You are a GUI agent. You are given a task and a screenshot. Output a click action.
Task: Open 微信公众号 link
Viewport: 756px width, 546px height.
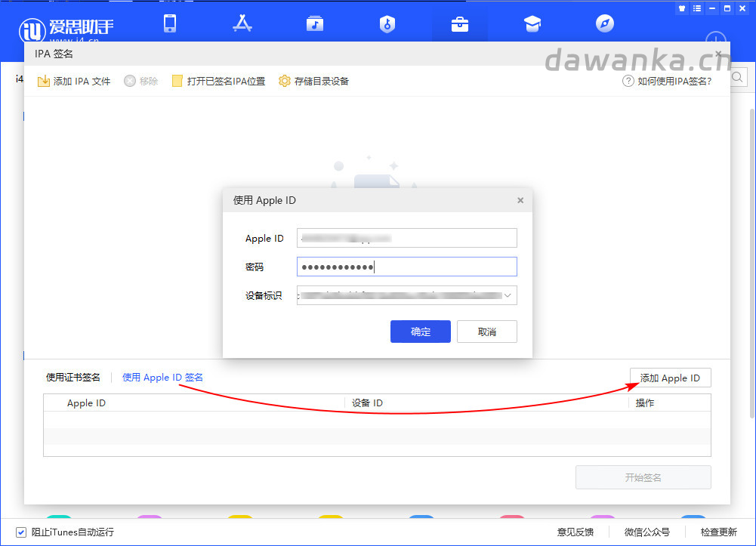point(647,532)
